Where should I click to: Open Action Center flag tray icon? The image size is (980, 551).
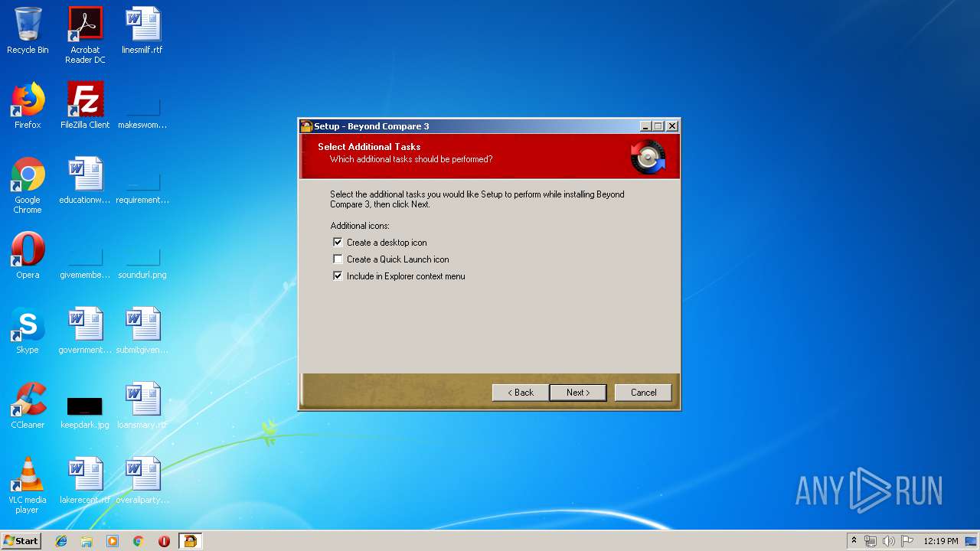907,541
